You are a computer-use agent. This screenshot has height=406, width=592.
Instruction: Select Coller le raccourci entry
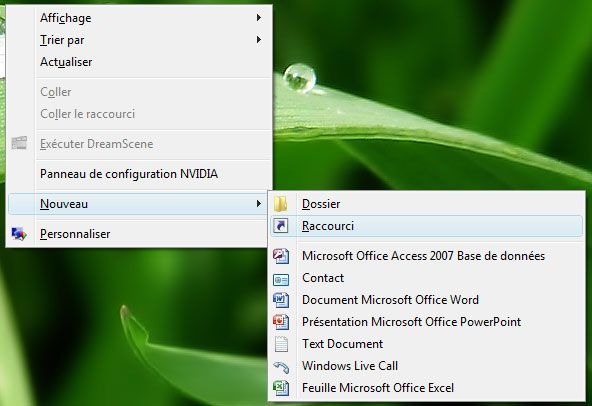139,114
